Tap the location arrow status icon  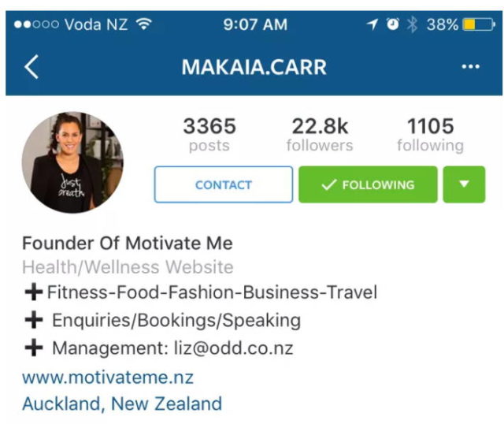click(x=372, y=24)
